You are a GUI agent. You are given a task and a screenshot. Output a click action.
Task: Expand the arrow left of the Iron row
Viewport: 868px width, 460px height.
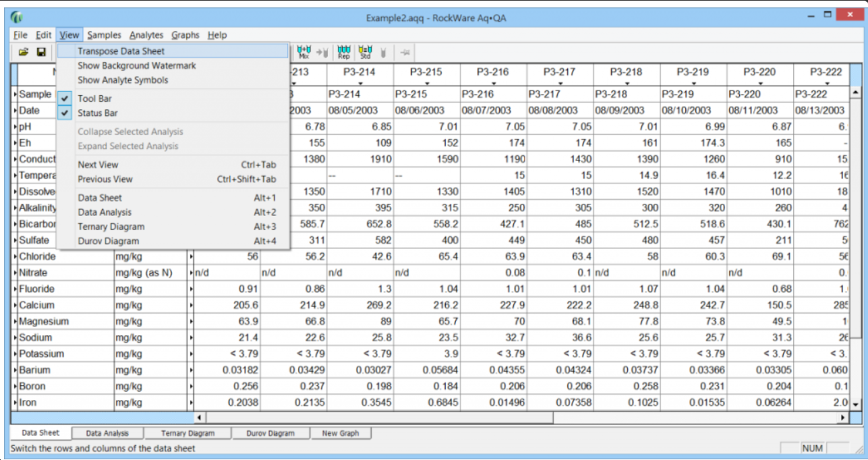click(16, 403)
